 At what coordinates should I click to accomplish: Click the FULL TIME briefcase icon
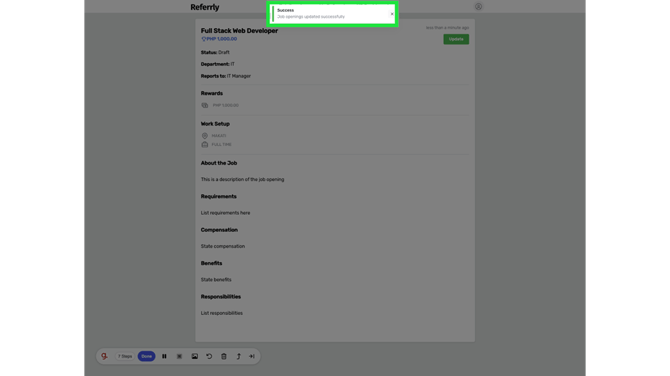(205, 144)
